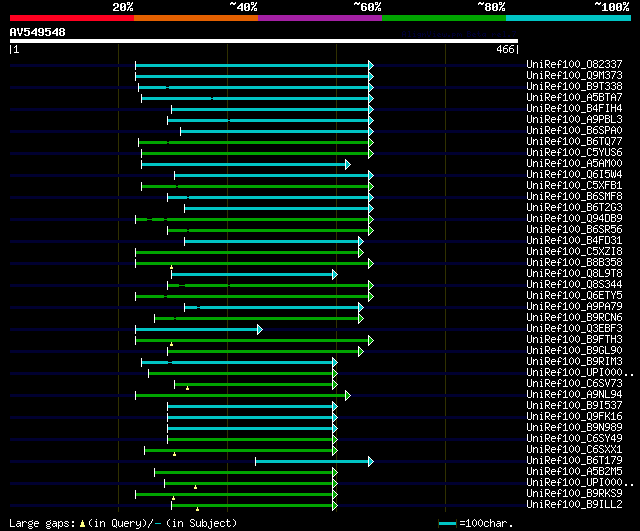Screen dimensions: 640x531
Task: Open the UniRef100_C6SXX1 label
Action: click(574, 450)
